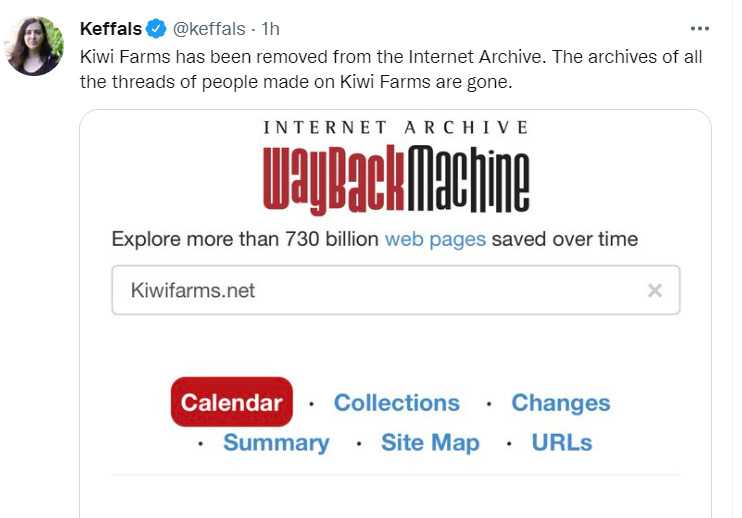742x518 pixels.
Task: Click the Wayback Machine logo
Action: [396, 180]
